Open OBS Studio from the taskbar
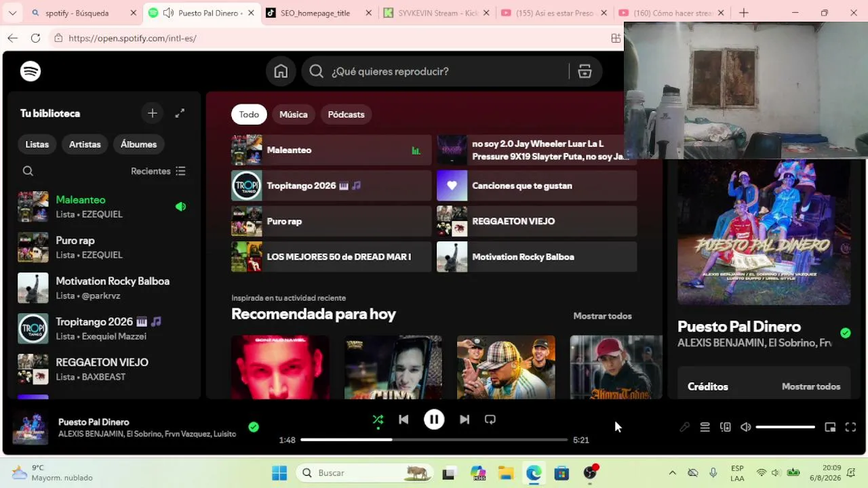The width and height of the screenshot is (868, 488). click(591, 472)
